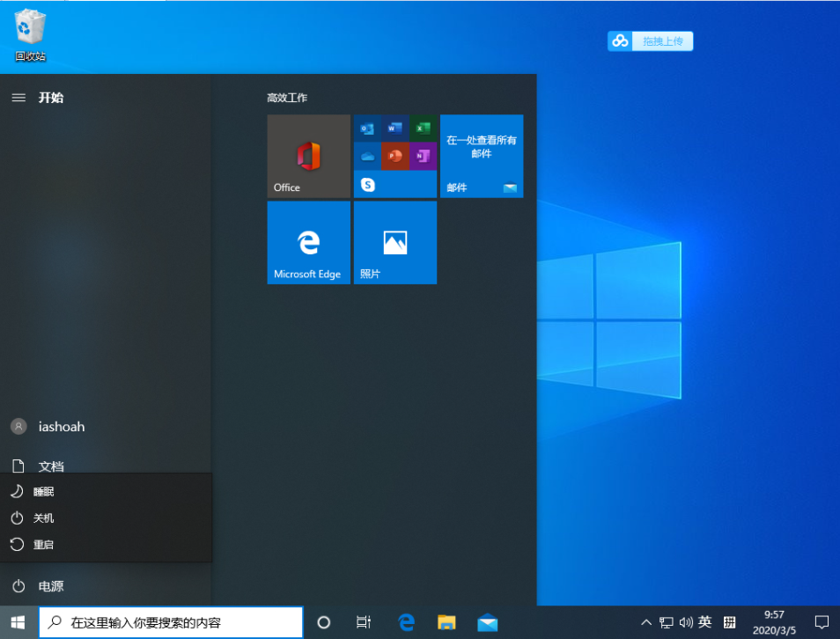Select Sleep (睡眠) from the power menu
Screen dimensions: 840x639
coord(106,491)
